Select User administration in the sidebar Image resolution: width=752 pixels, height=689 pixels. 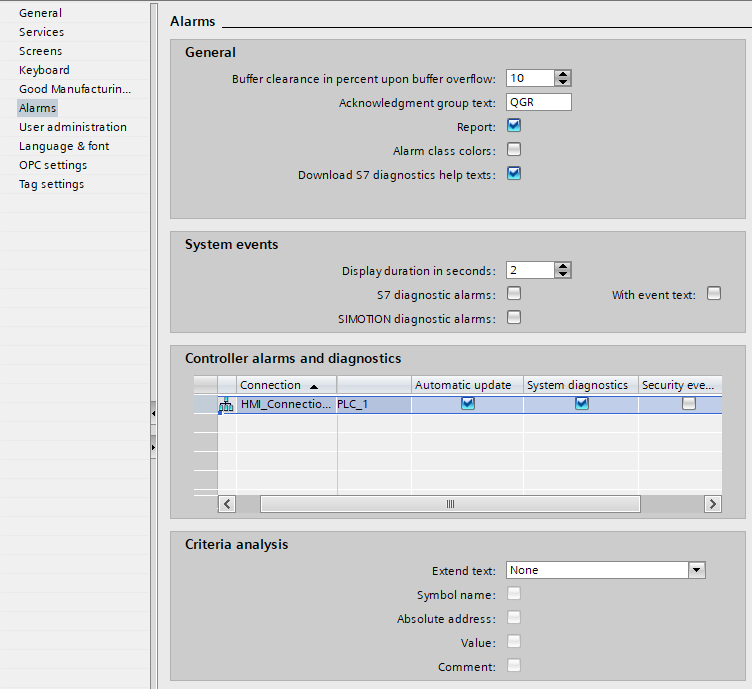[x=73, y=127]
